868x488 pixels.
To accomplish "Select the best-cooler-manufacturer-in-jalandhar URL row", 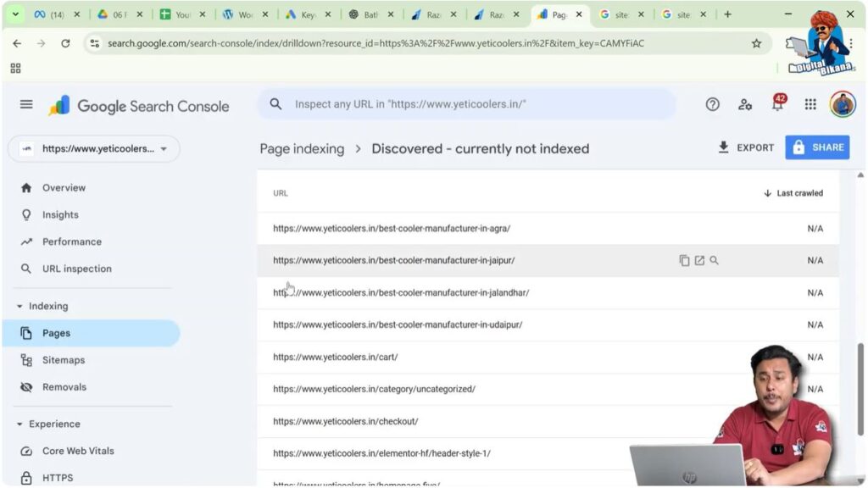I will click(548, 292).
